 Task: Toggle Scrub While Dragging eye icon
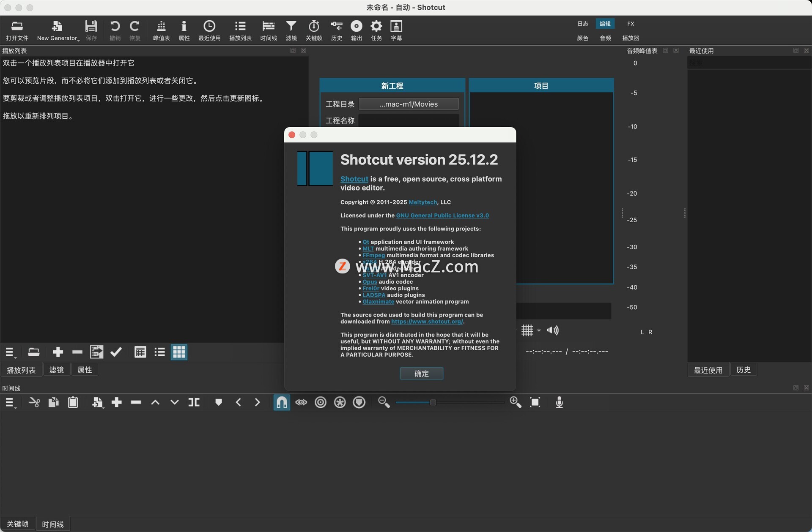click(301, 402)
